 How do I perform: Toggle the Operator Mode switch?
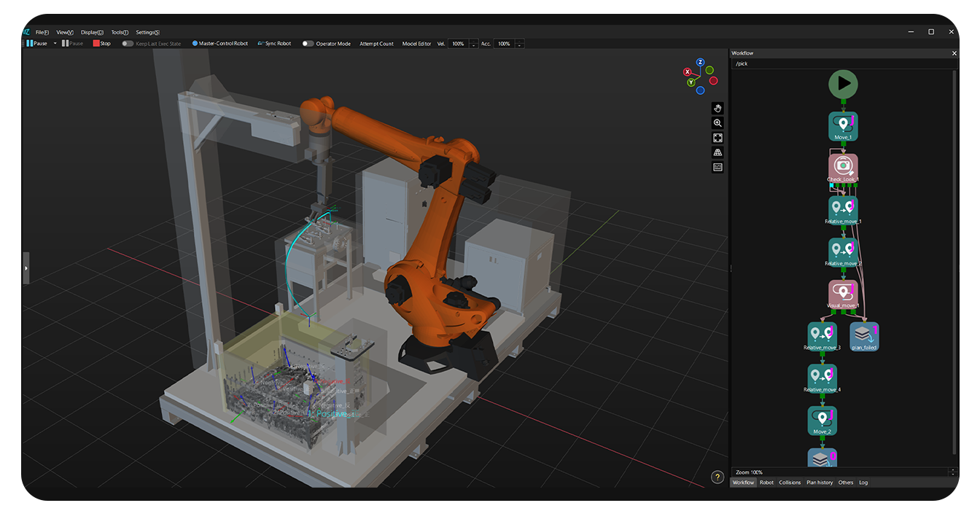pos(308,44)
